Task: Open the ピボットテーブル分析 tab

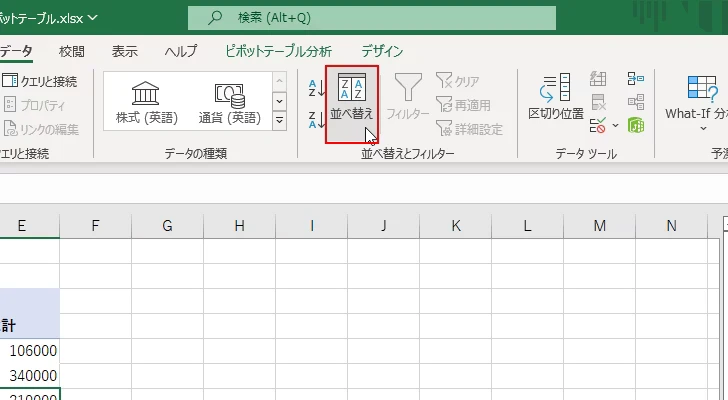Action: 279,51
